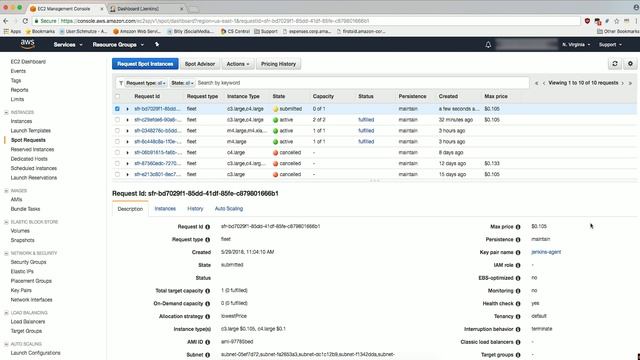Screen dimensions: 640x360
Task: Click the info icon next to Request type
Action: (207, 240)
